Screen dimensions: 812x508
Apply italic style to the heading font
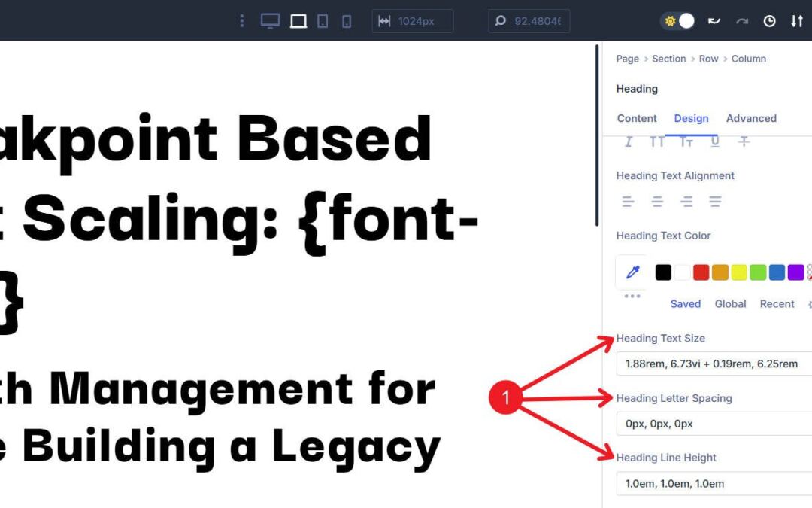pos(628,141)
